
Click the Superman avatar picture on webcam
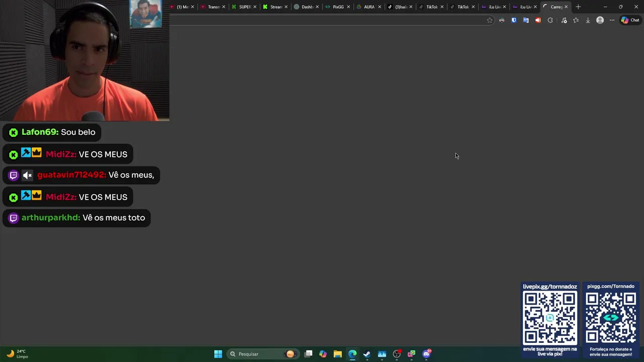click(145, 14)
